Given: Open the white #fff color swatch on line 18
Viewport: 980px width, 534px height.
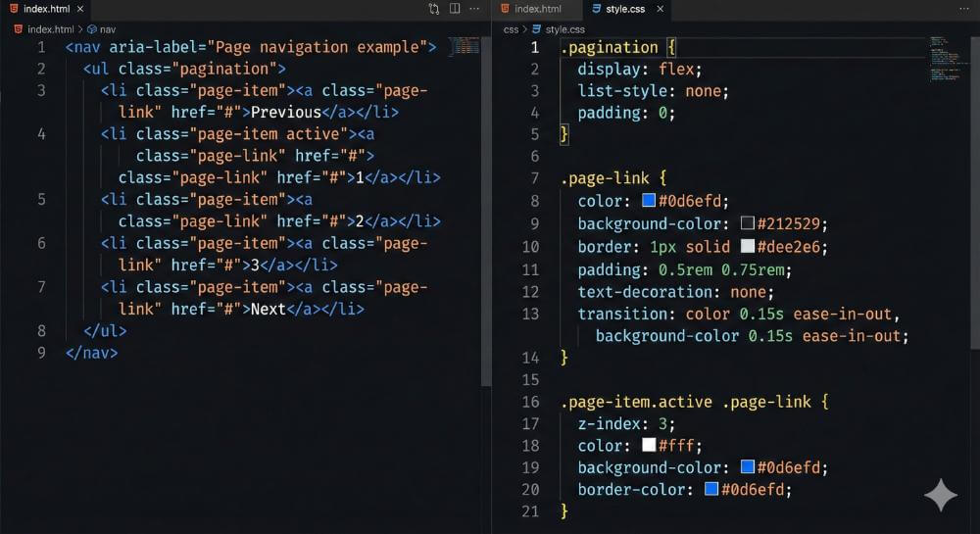Looking at the screenshot, I should pos(649,444).
